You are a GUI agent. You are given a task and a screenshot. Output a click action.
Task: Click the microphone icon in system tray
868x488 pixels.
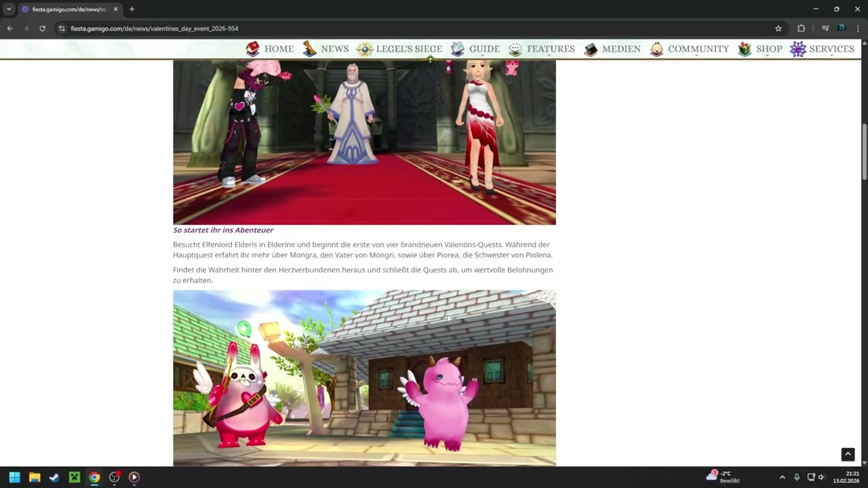tap(797, 477)
